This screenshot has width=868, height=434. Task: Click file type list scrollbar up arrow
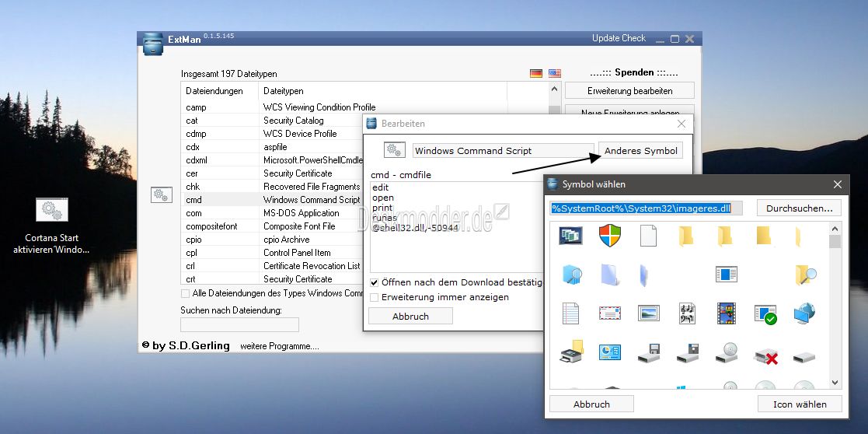555,89
